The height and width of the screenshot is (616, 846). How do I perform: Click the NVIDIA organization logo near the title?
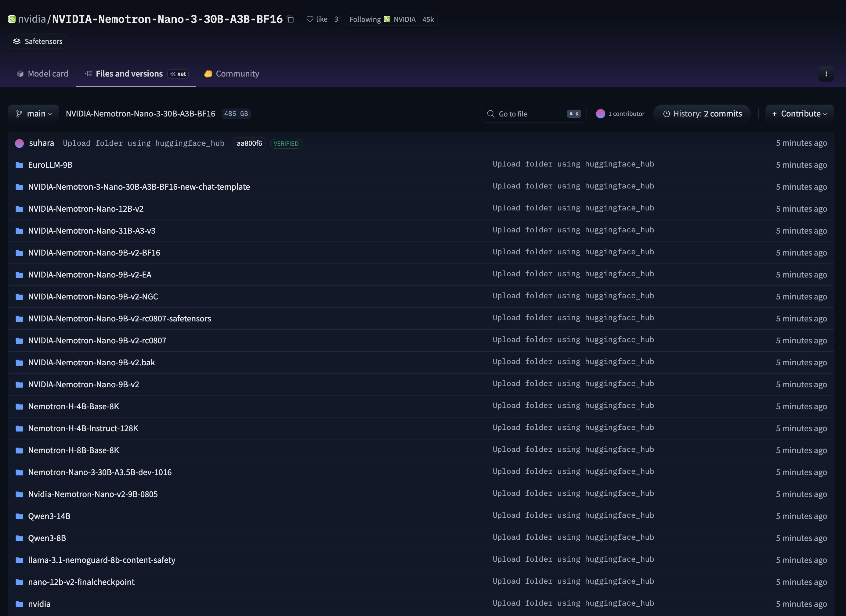coord(12,19)
